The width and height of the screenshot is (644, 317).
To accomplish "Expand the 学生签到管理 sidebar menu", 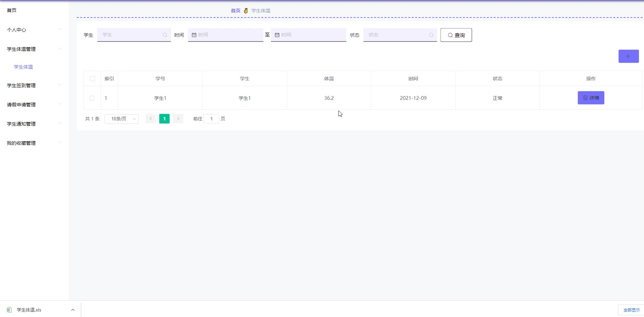I will click(x=34, y=85).
